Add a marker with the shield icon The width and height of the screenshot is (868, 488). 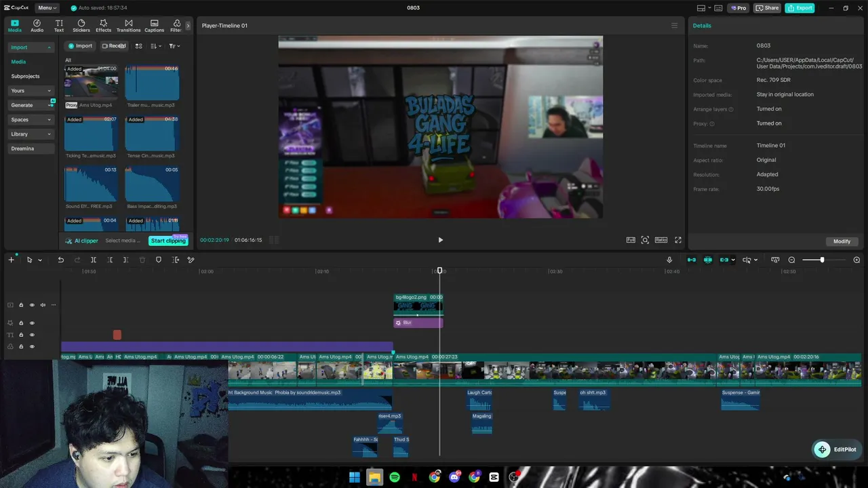click(x=159, y=260)
